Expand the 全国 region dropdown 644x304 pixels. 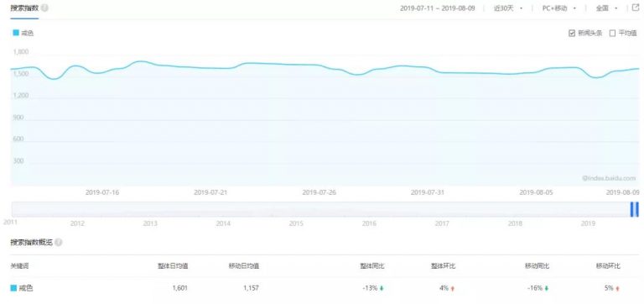point(606,8)
